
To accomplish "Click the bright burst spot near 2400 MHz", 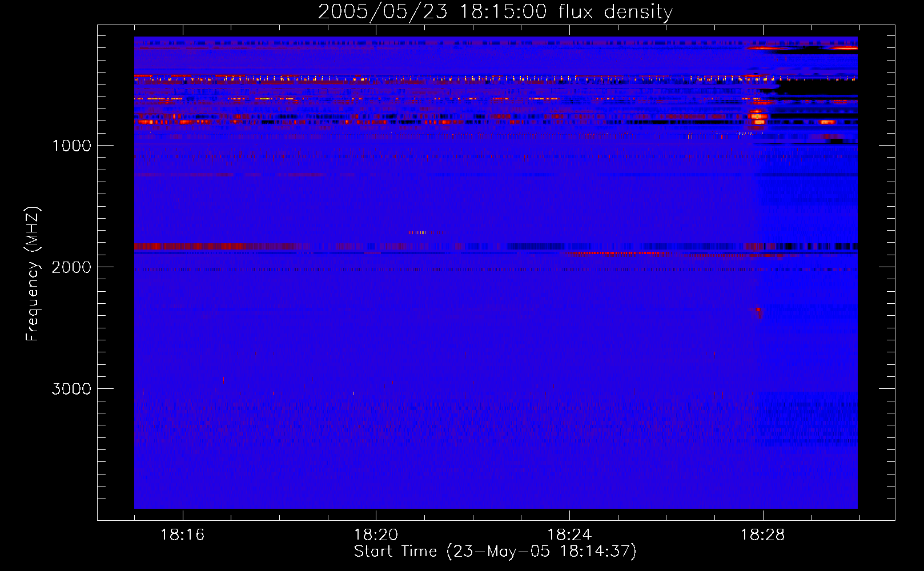I will tap(758, 311).
